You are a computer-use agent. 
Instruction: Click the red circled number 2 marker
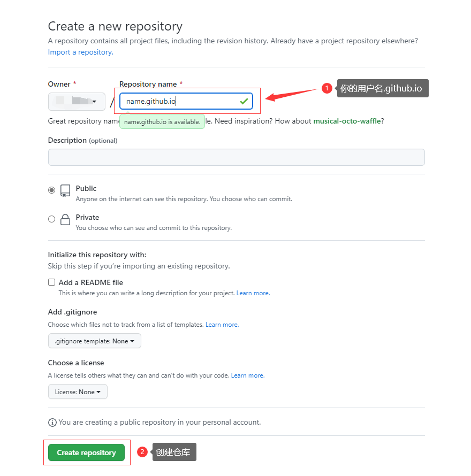[142, 452]
